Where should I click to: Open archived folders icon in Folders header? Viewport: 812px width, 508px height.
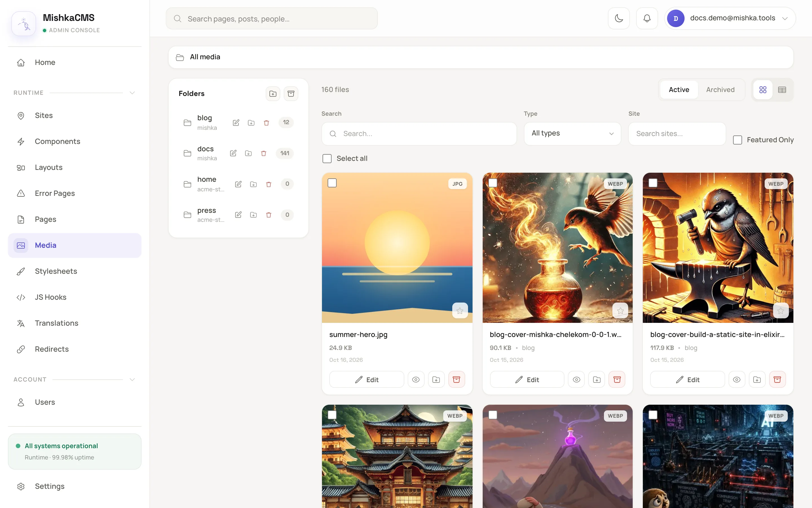[291, 94]
